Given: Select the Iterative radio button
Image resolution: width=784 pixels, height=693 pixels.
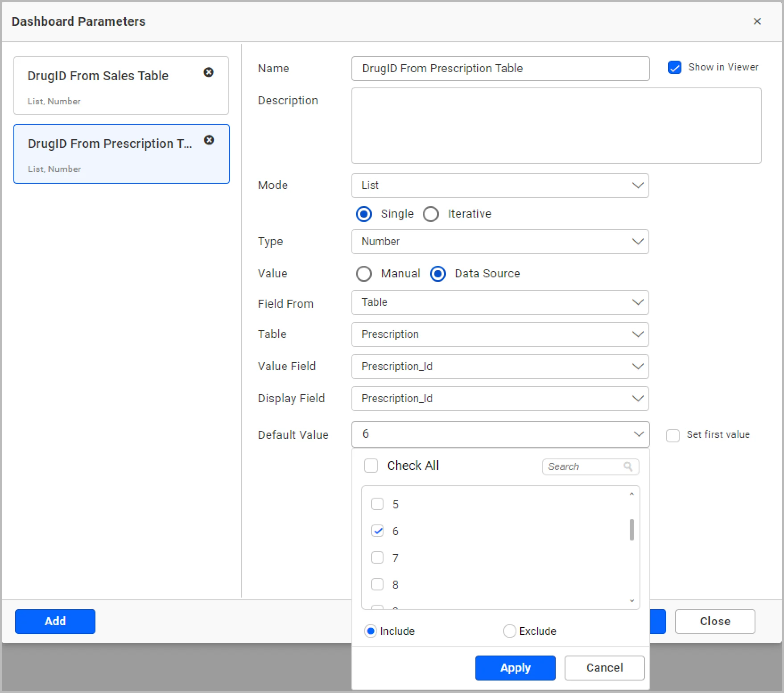Looking at the screenshot, I should (431, 214).
